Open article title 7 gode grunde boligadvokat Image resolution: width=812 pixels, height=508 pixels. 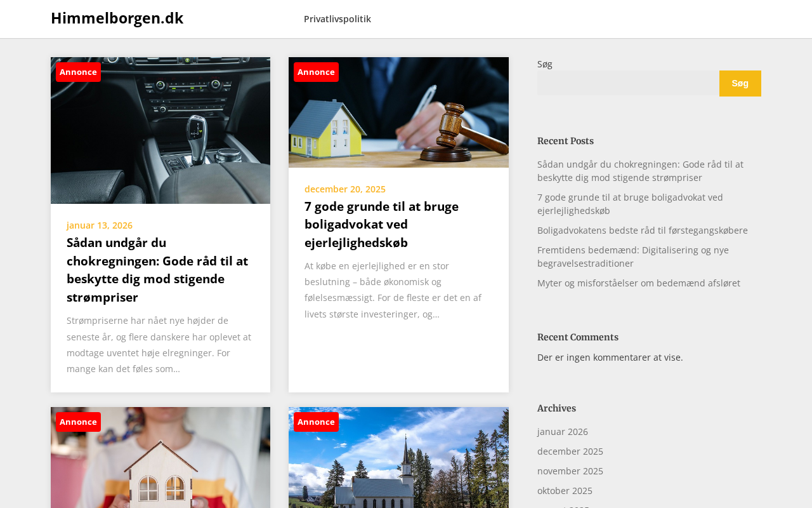coord(381,224)
